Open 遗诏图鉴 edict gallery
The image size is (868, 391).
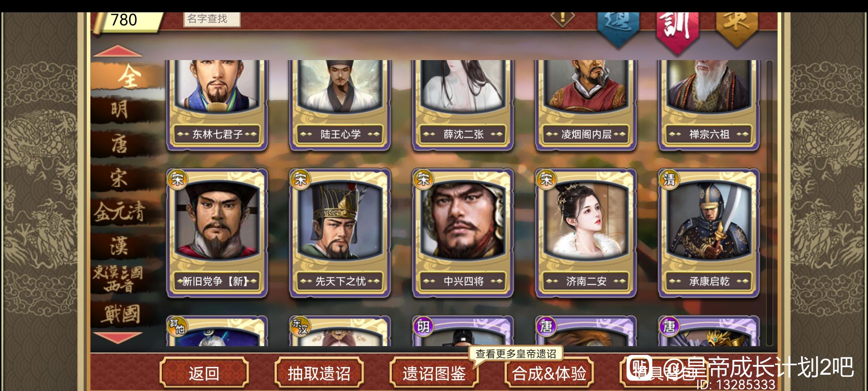pyautogui.click(x=434, y=373)
